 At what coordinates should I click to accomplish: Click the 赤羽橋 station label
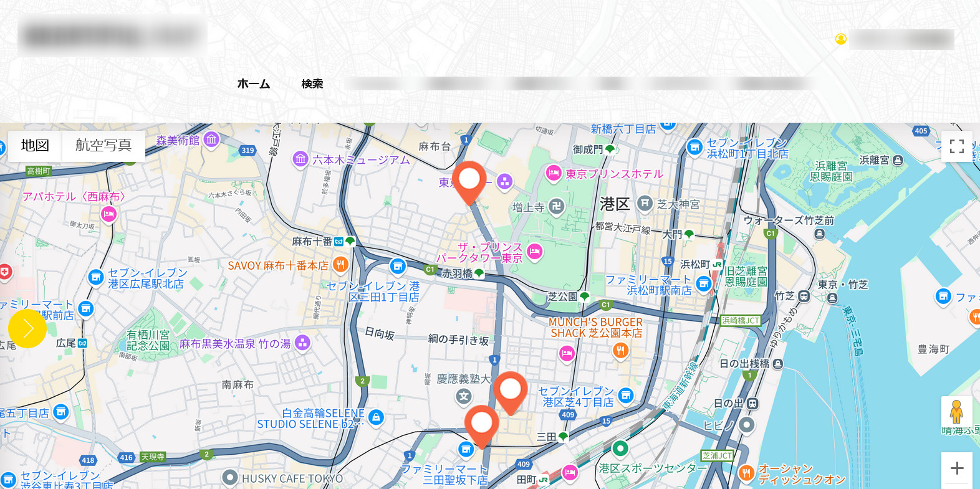(457, 273)
